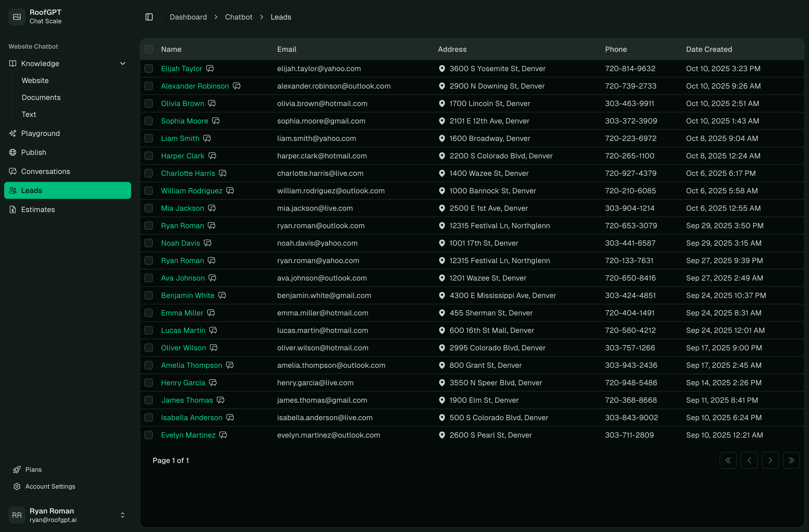
Task: Select Documents under Website Chatbot
Action: pyautogui.click(x=41, y=97)
